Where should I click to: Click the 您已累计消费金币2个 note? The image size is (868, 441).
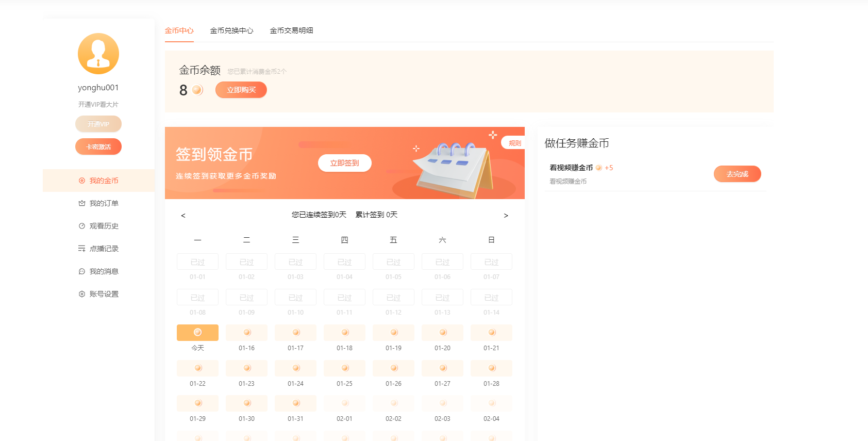point(257,72)
